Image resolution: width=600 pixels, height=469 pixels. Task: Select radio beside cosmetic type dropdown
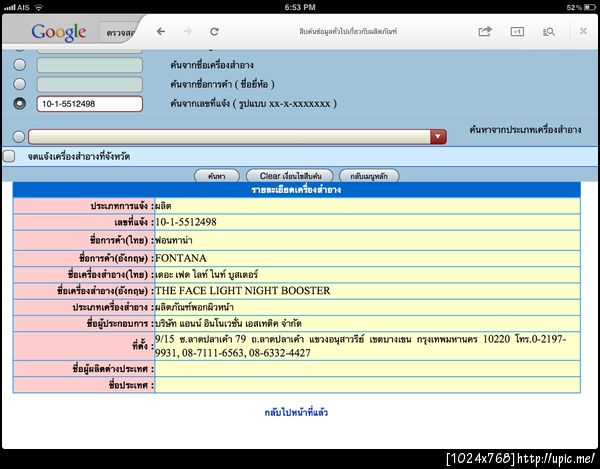coord(19,137)
